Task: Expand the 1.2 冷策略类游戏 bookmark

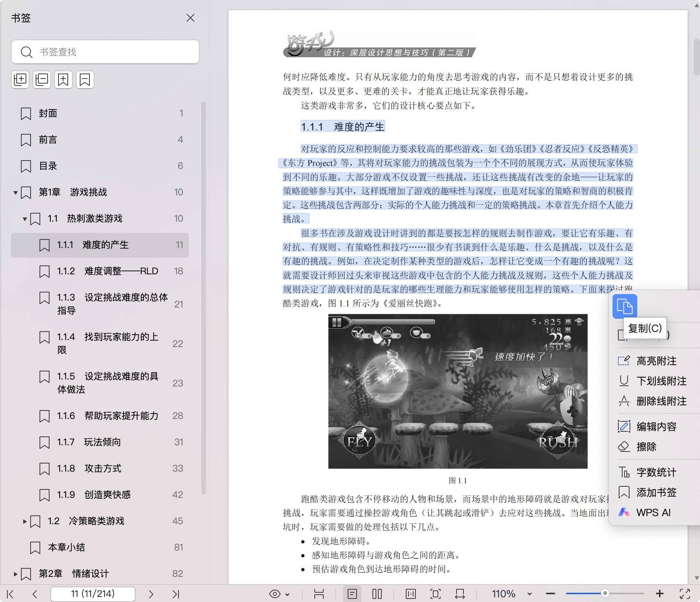Action: [25, 522]
